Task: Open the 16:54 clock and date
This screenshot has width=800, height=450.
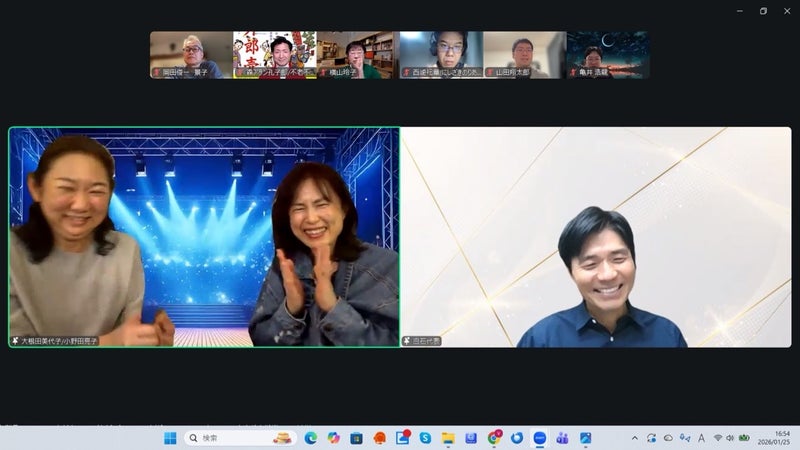Action: click(x=774, y=438)
